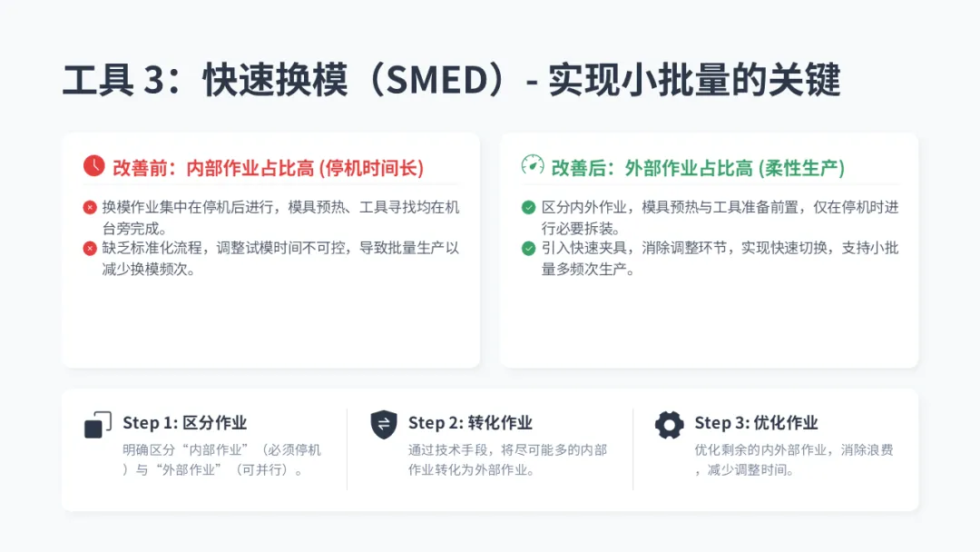Click the overlapping squares icon for Step 1
This screenshot has width=980, height=552.
[97, 425]
